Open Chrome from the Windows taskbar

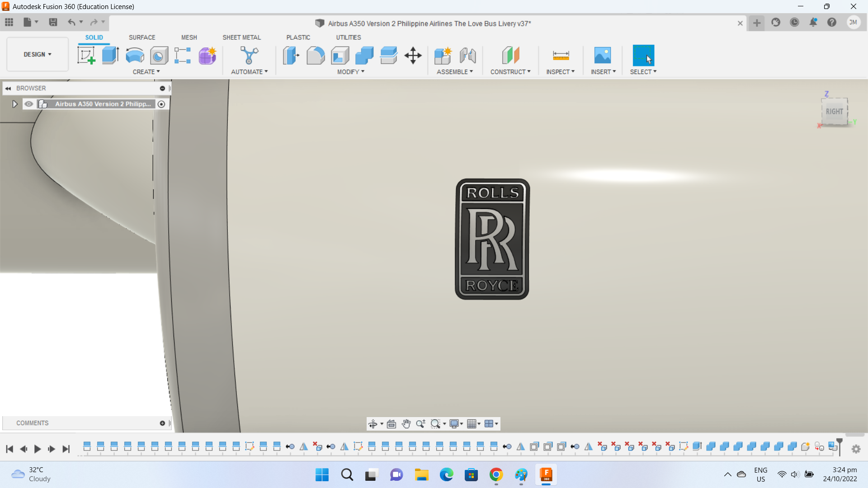496,475
